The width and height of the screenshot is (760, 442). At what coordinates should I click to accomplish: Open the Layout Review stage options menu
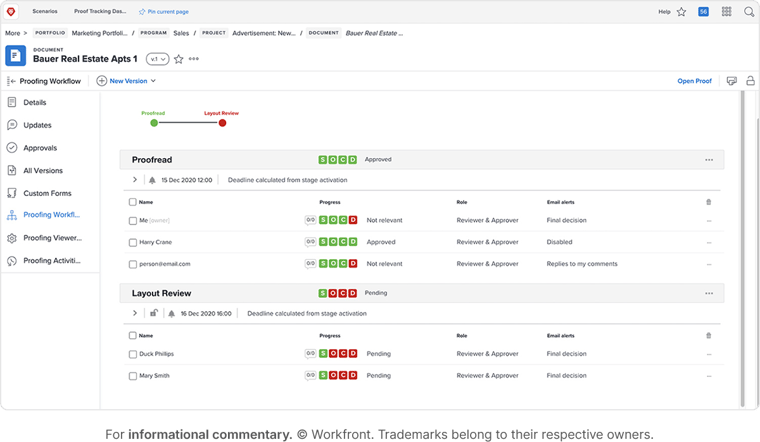click(x=709, y=293)
